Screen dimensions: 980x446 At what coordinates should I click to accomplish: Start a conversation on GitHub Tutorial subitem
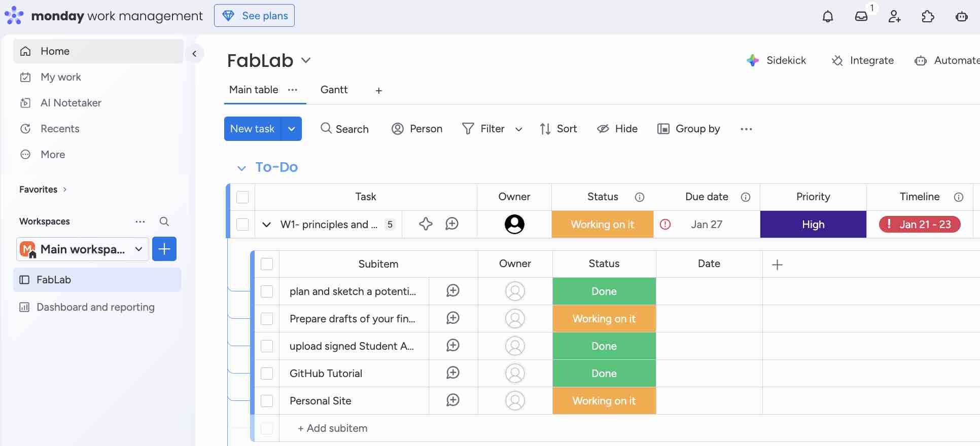coord(453,373)
